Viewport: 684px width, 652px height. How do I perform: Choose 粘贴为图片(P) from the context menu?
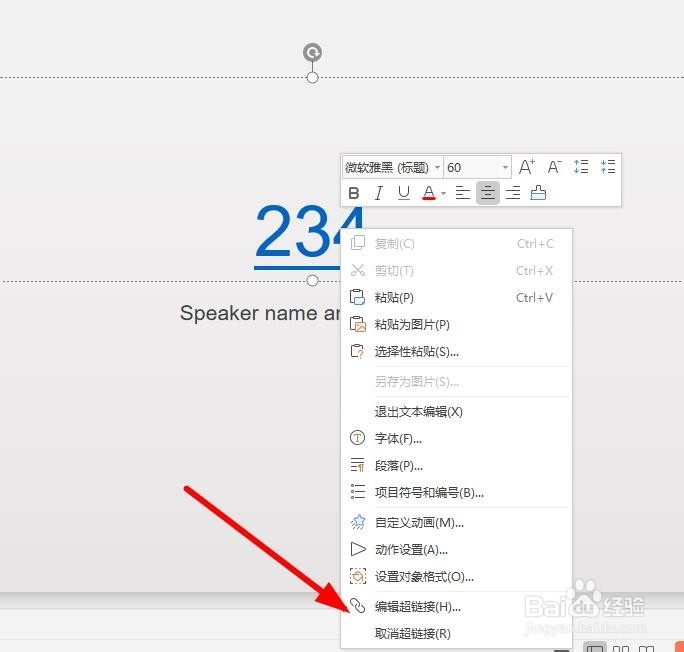456,324
